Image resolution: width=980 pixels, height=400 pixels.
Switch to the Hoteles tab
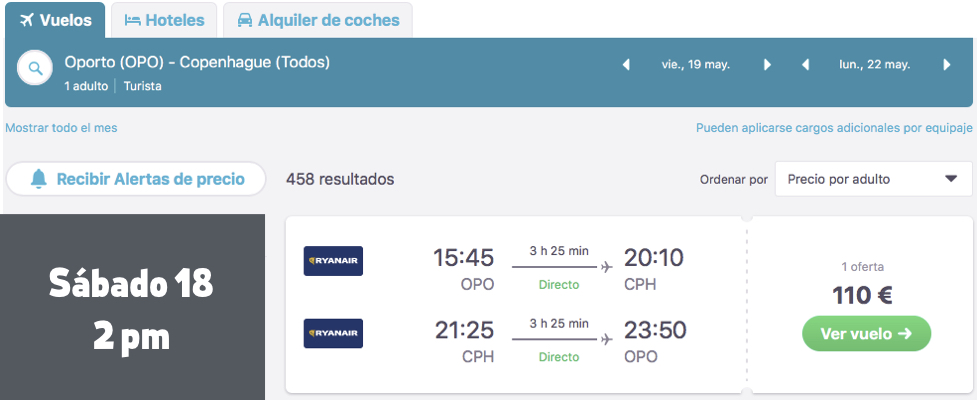164,20
